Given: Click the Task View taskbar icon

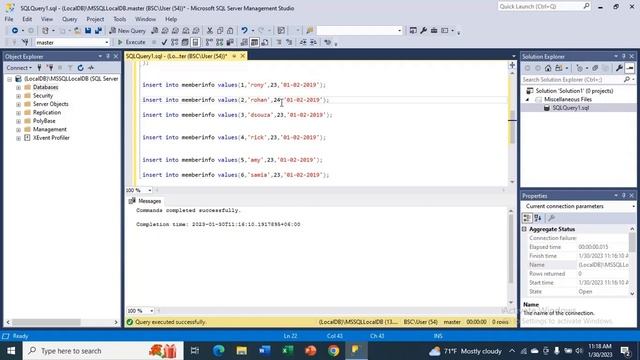Looking at the screenshot, I should pos(195,351).
